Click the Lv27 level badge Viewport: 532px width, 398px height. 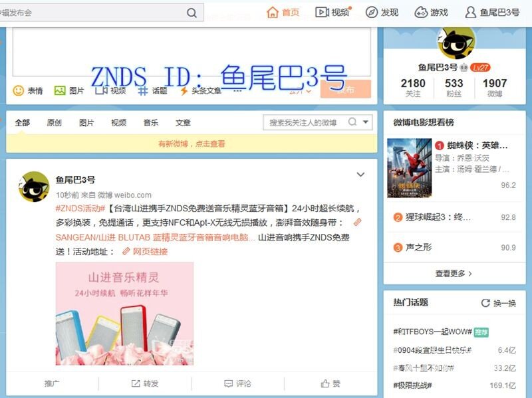pos(480,68)
